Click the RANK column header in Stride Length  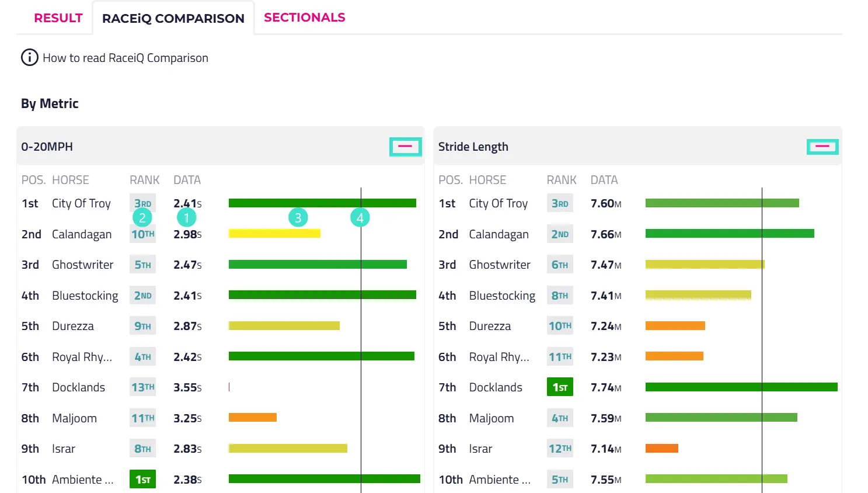[x=561, y=180]
